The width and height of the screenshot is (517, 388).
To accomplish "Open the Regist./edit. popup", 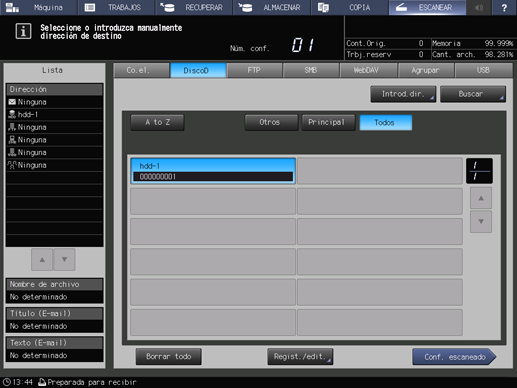I will pos(300,357).
